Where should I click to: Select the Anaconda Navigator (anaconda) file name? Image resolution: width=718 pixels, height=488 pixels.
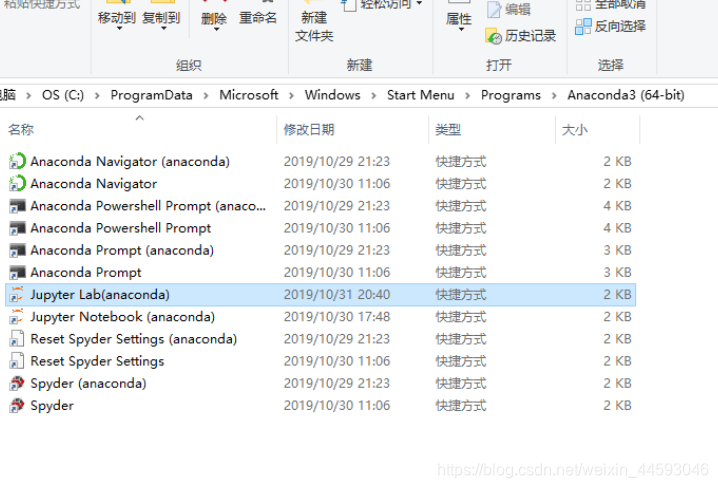[x=130, y=162]
